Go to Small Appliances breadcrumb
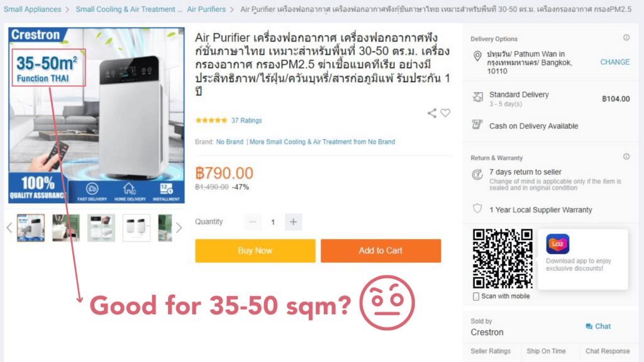The height and width of the screenshot is (362, 644). click(x=33, y=9)
